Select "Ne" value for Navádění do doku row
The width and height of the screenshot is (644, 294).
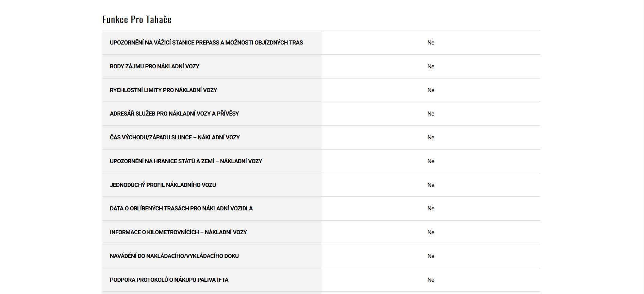coord(431,256)
